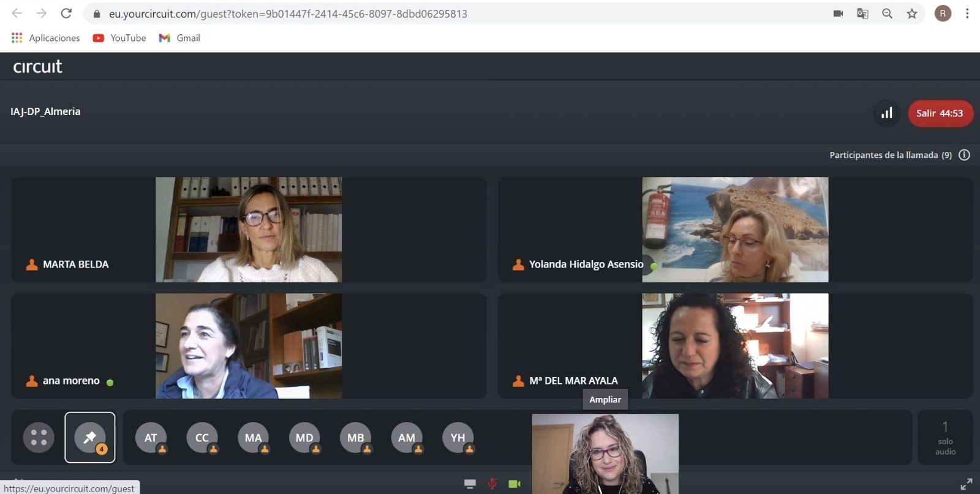Switch to grid layout view button

(39, 438)
